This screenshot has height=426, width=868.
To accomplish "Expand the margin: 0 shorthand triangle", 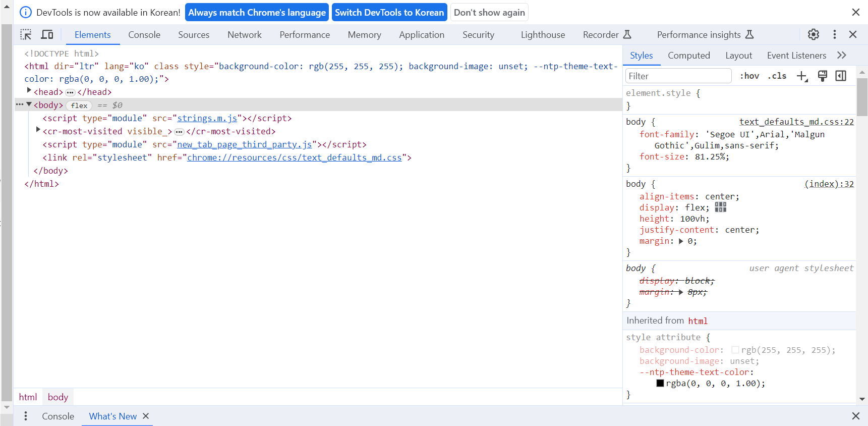I will pyautogui.click(x=681, y=241).
